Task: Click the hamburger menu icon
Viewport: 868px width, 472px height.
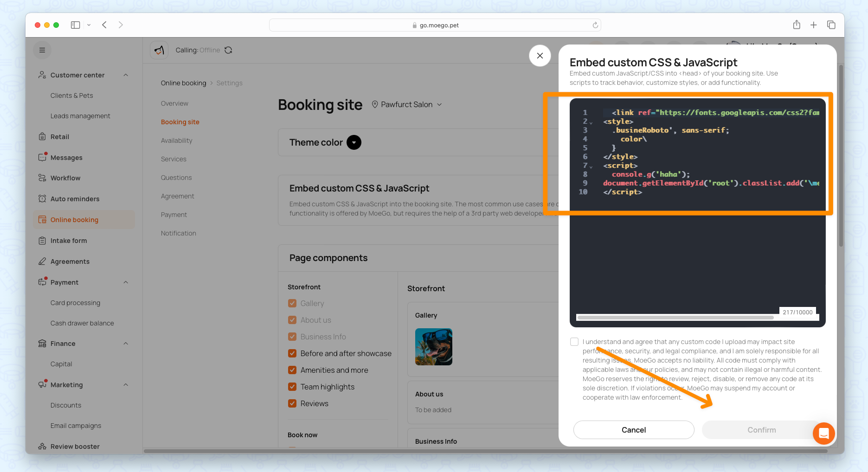Action: 42,50
